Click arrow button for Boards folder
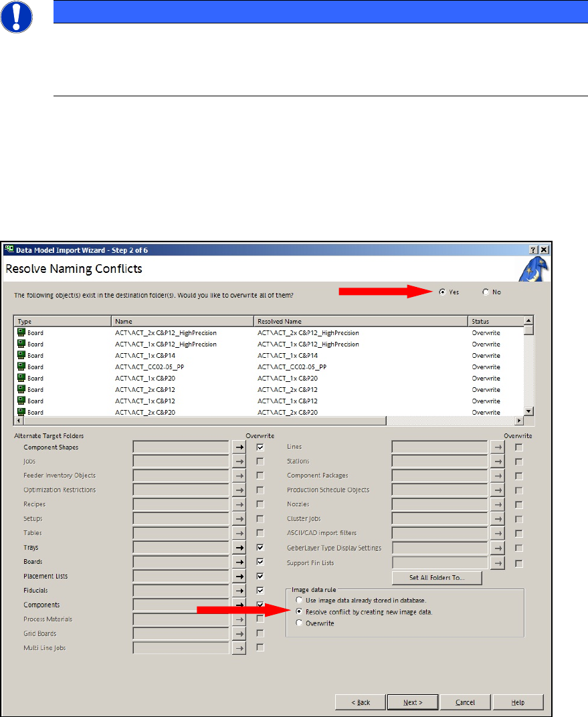The height and width of the screenshot is (717, 588). point(239,562)
